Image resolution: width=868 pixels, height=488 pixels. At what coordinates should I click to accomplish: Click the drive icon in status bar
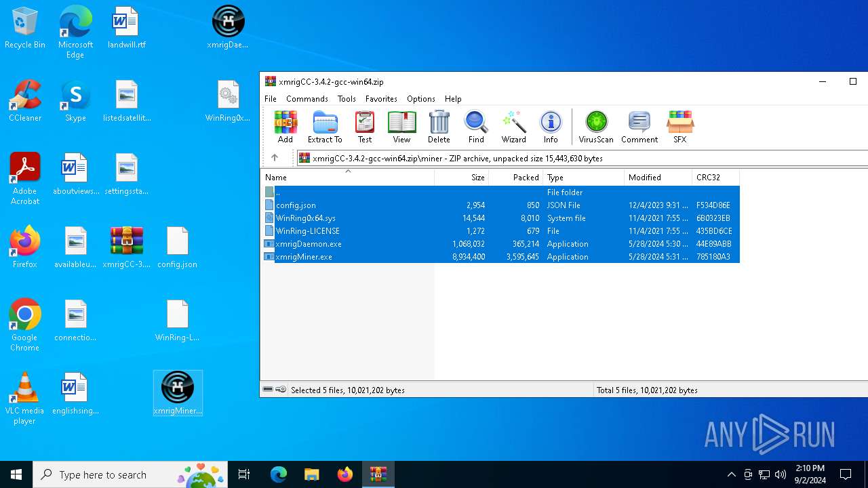(x=268, y=390)
